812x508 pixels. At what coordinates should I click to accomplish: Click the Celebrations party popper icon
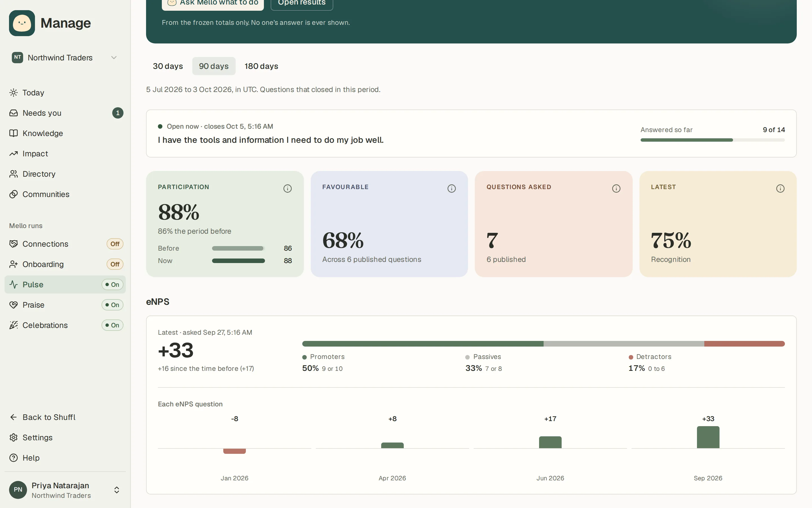coord(14,325)
